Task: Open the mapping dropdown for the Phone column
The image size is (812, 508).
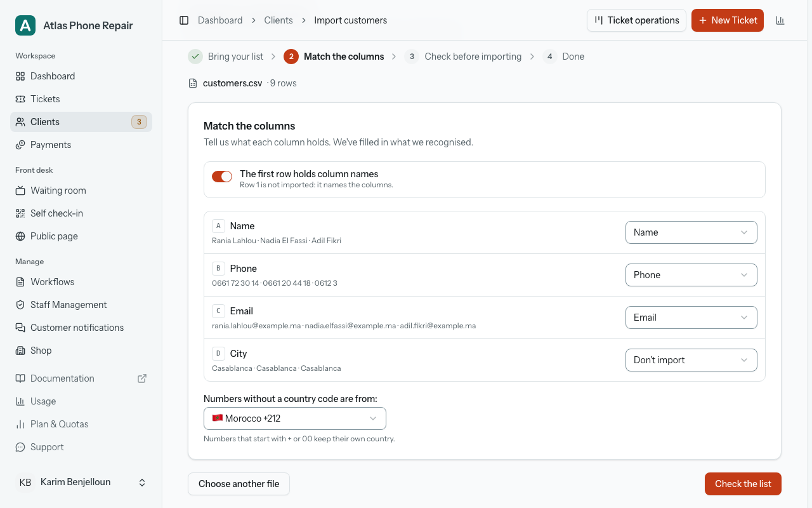Action: tap(691, 275)
